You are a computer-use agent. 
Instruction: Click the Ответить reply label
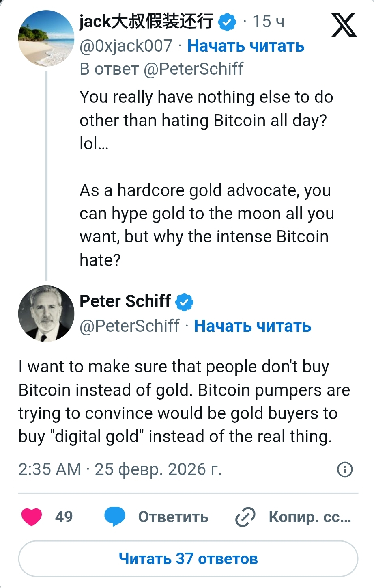click(x=173, y=517)
